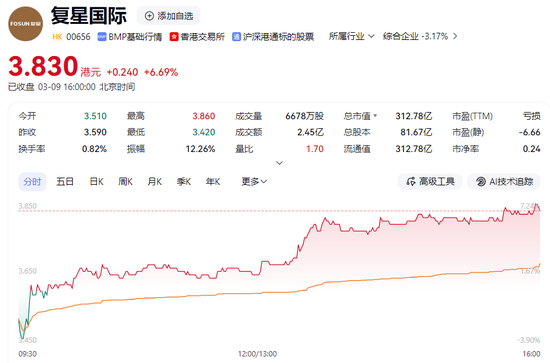
Task: Switch to the 年K chart tab
Action: pyautogui.click(x=213, y=182)
